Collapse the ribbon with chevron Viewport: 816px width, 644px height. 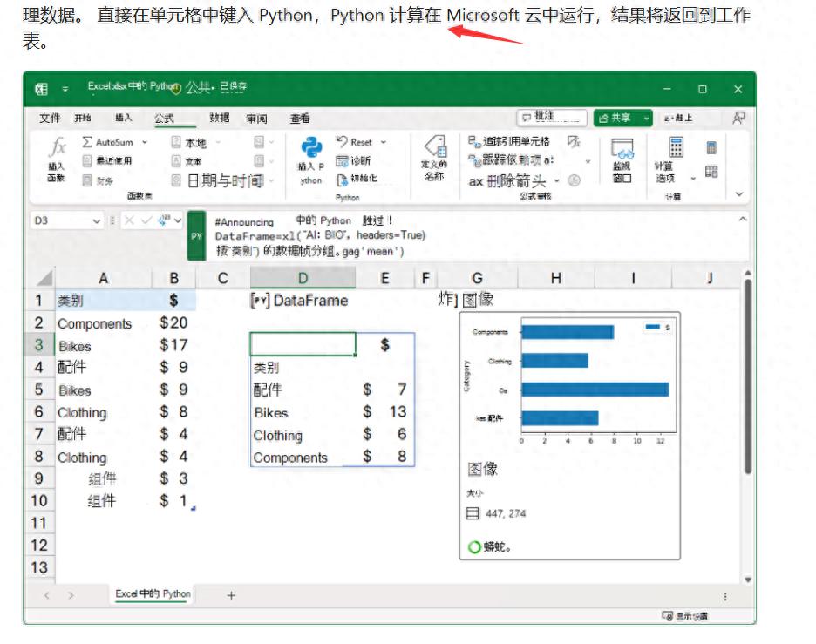pos(739,194)
